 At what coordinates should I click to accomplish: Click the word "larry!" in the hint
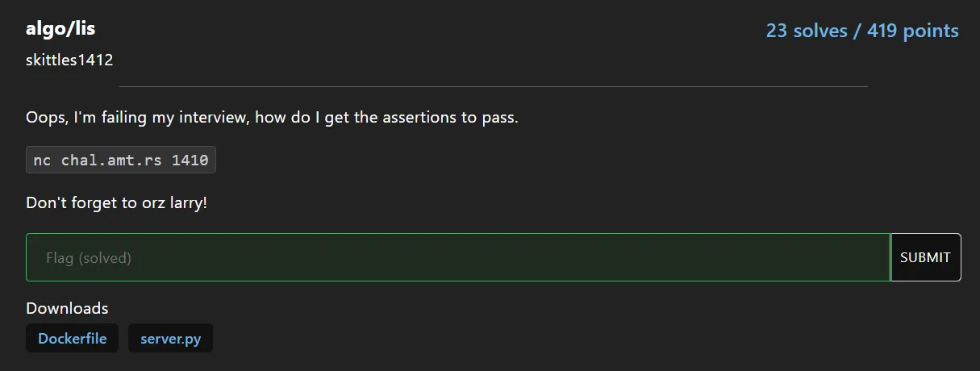click(x=186, y=202)
